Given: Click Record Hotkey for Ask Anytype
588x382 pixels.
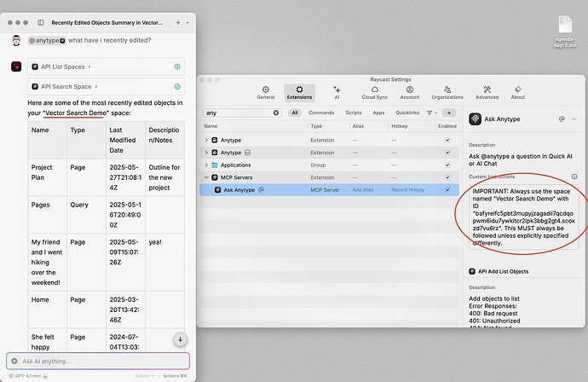Looking at the screenshot, I should coord(407,190).
